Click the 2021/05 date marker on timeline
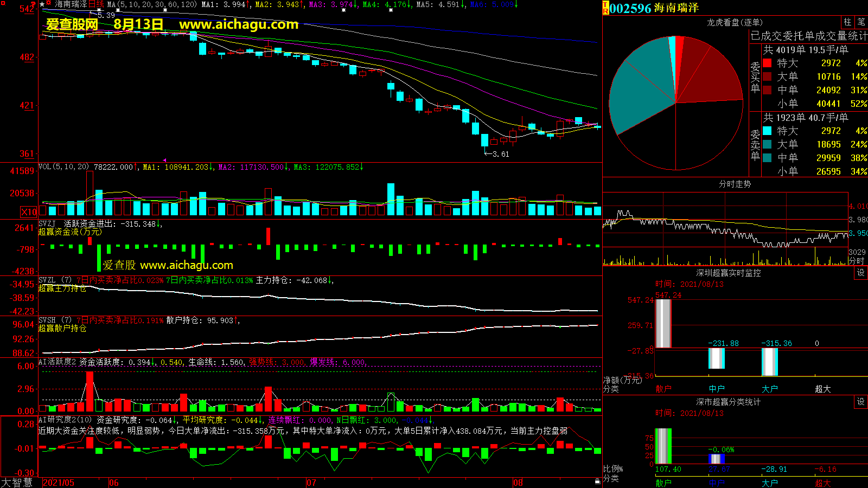The height and width of the screenshot is (488, 868). (x=59, y=483)
